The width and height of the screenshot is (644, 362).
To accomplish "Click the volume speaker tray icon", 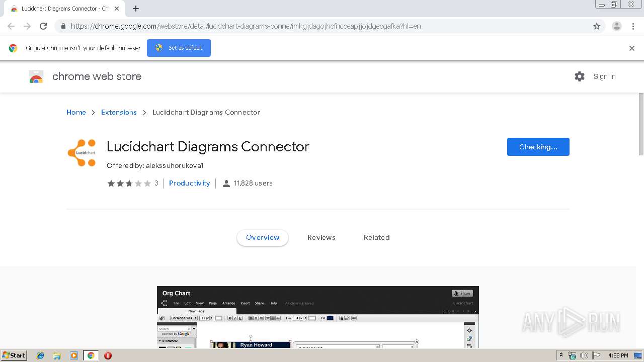I will coord(584,355).
